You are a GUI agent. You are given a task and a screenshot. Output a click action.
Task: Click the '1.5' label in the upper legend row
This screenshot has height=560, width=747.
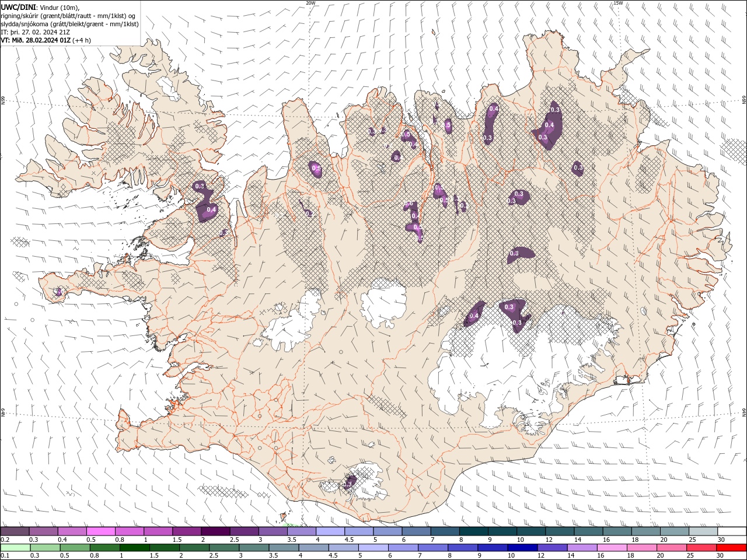click(x=173, y=540)
